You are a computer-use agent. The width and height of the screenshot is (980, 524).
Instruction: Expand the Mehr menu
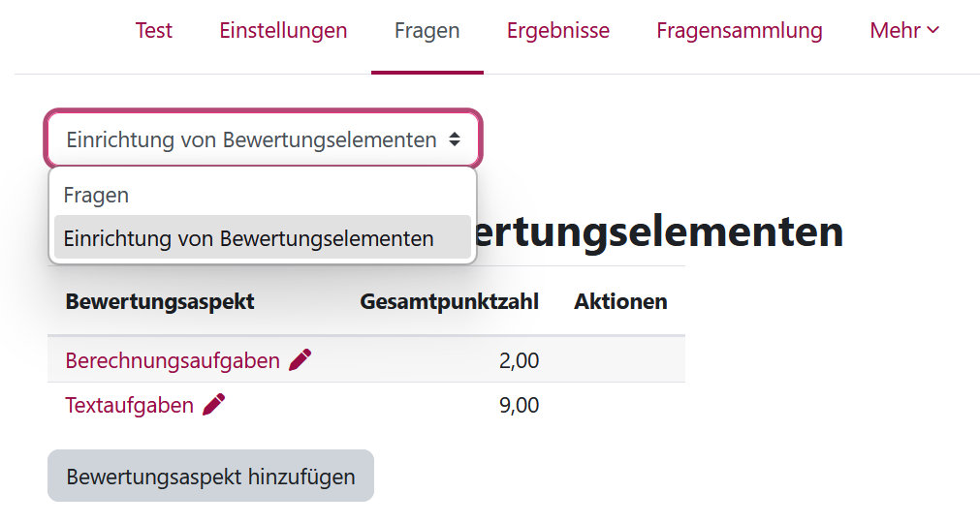[903, 31]
